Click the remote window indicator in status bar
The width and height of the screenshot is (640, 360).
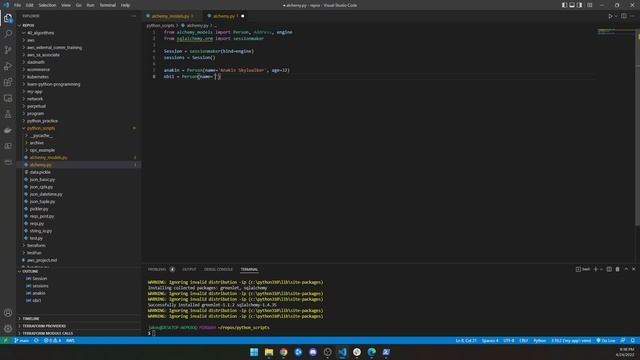point(5,340)
